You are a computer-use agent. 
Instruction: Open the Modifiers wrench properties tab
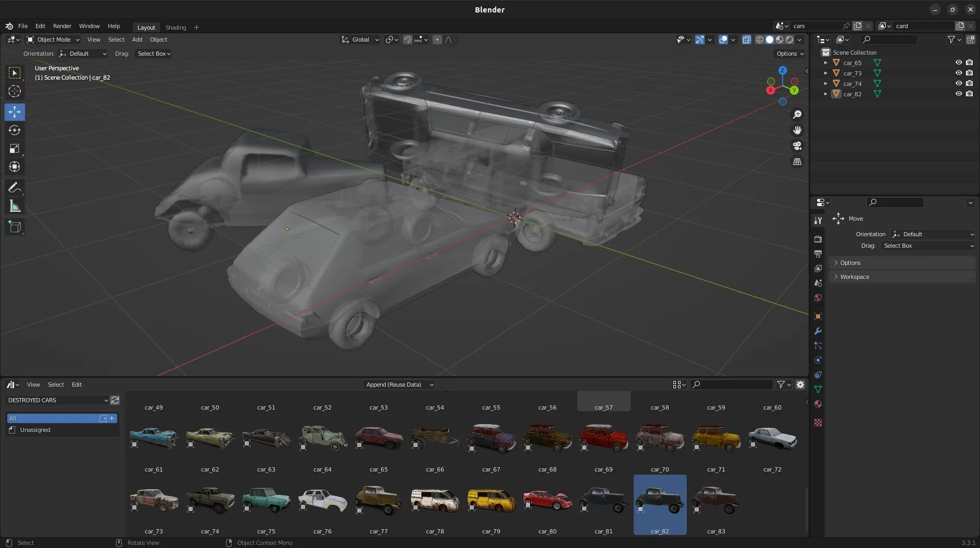point(818,331)
